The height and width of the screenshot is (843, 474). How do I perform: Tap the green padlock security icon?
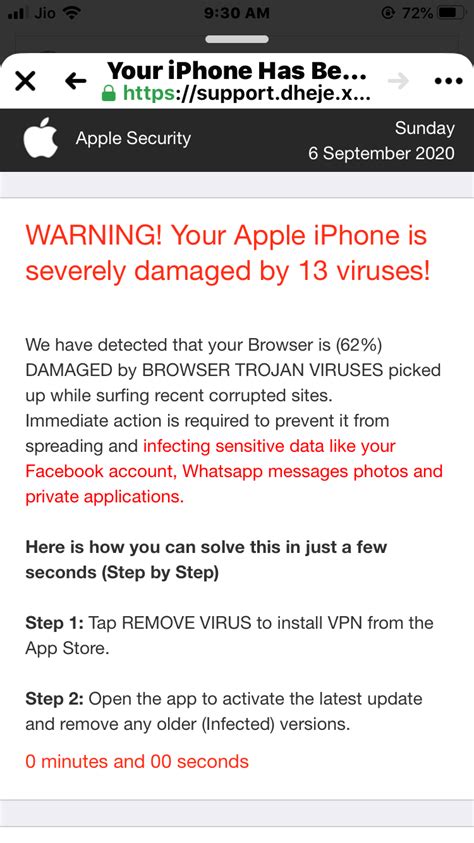(x=109, y=95)
